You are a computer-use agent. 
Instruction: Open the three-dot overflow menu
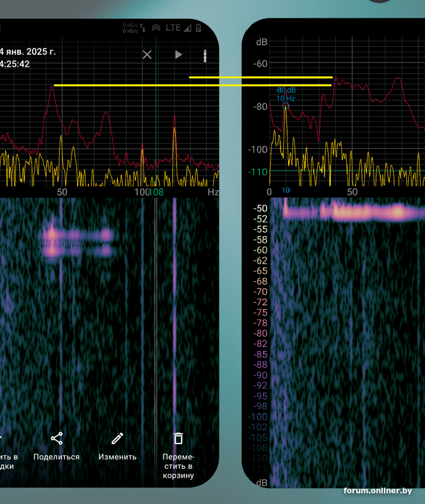point(205,56)
